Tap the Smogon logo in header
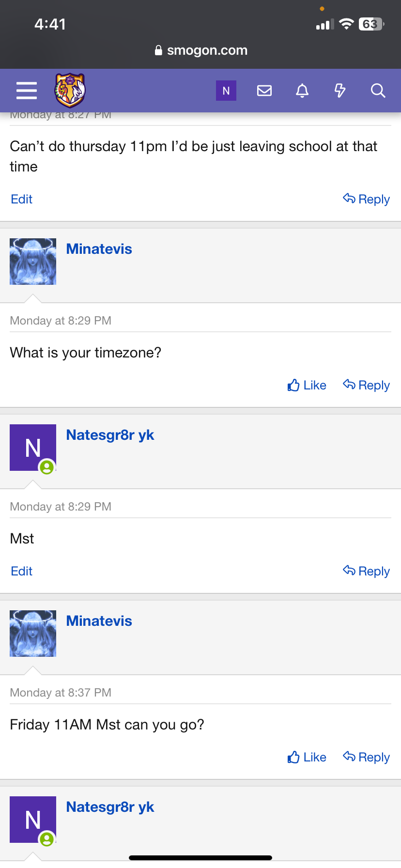Viewport: 401px width, 868px height. (x=70, y=90)
